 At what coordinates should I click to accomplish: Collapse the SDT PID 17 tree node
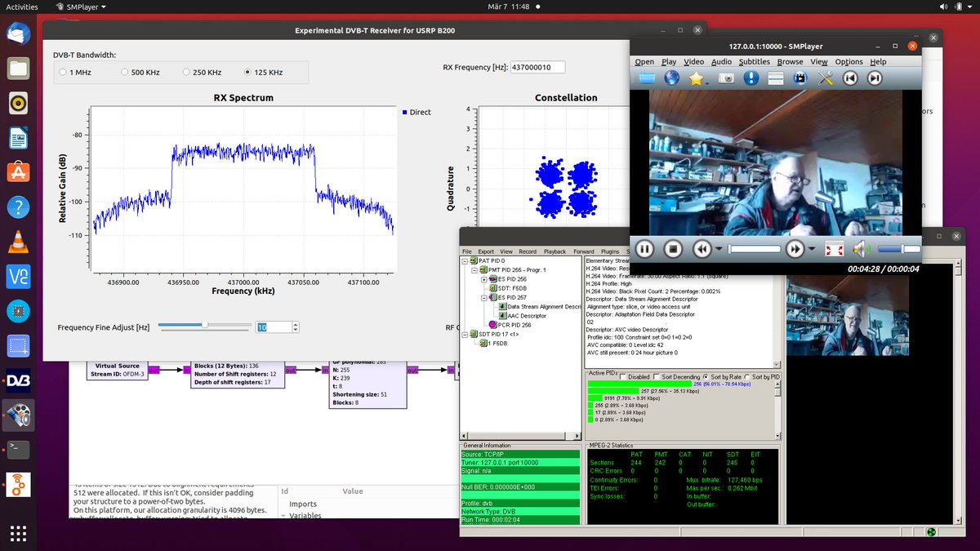(x=465, y=334)
